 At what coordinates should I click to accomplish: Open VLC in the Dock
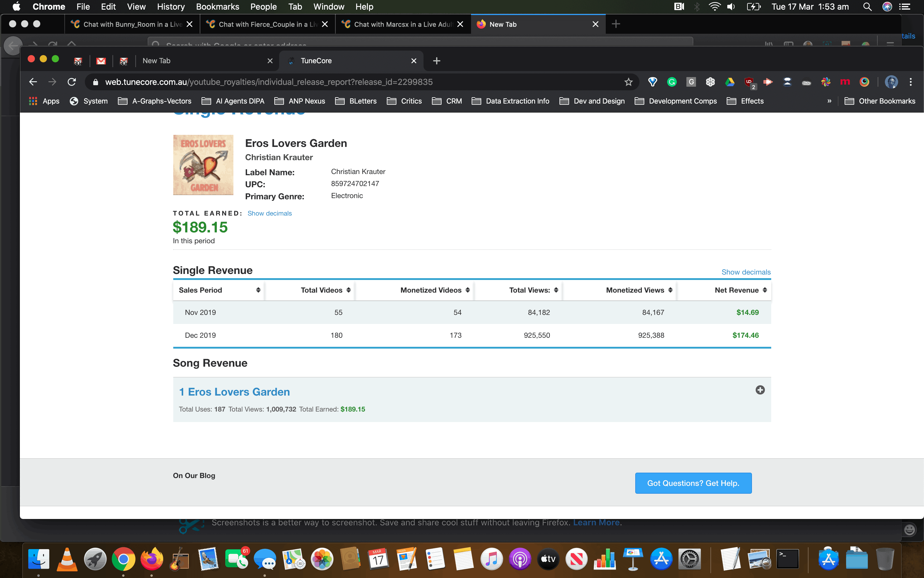[x=67, y=559]
